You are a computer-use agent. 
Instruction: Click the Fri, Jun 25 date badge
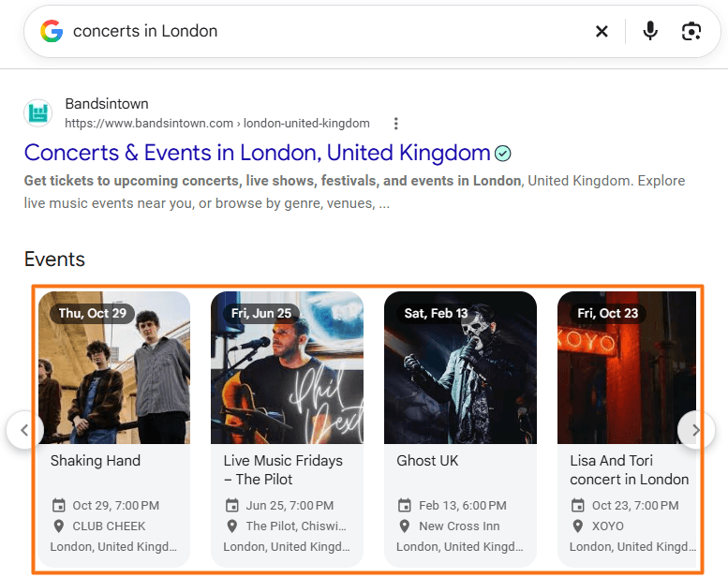[x=261, y=314]
